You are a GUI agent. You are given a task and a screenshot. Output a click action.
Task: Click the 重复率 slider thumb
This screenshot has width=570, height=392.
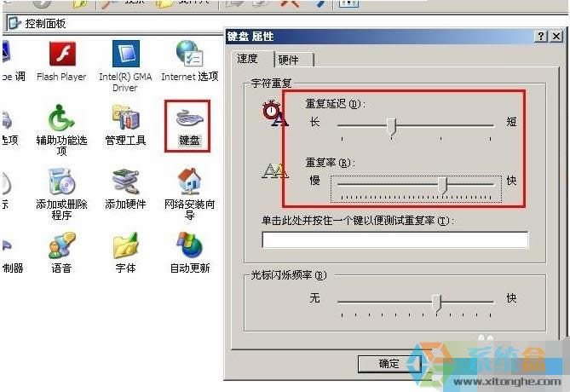442,186
